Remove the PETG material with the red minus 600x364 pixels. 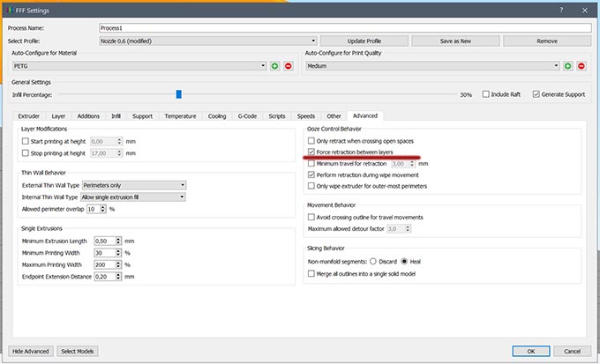[289, 66]
